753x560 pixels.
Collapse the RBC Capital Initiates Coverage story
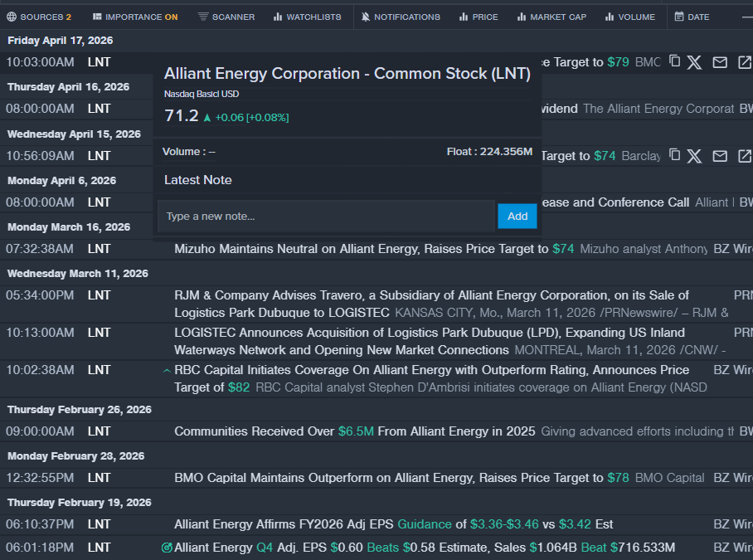click(165, 370)
